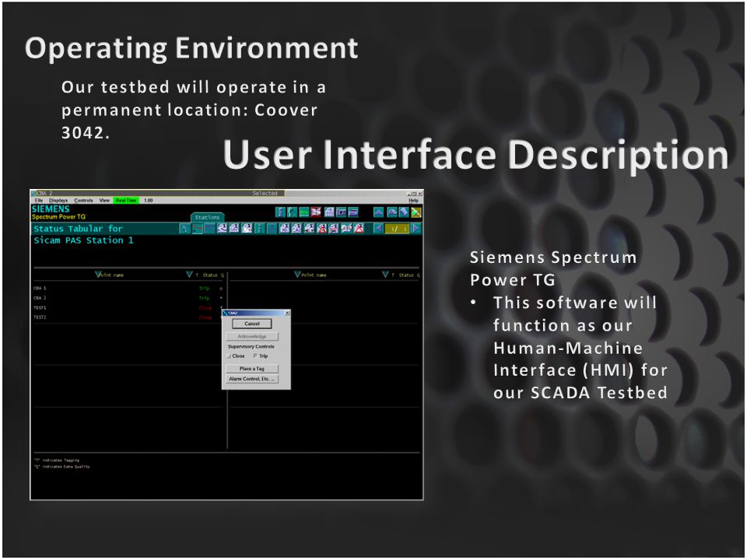Check the Close supervisory control box
Image resolution: width=747 pixels, height=560 pixels.
229,356
